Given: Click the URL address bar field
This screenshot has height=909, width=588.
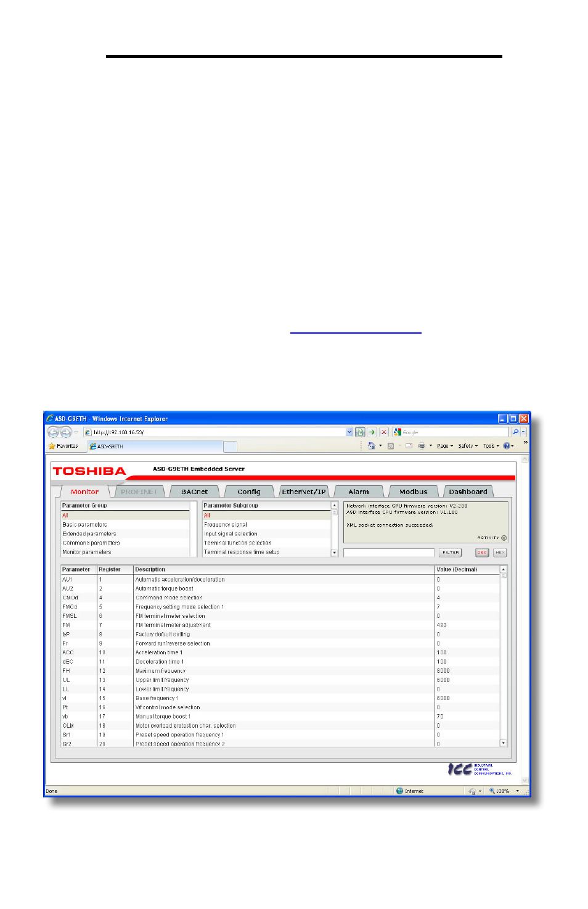Looking at the screenshot, I should [219, 432].
